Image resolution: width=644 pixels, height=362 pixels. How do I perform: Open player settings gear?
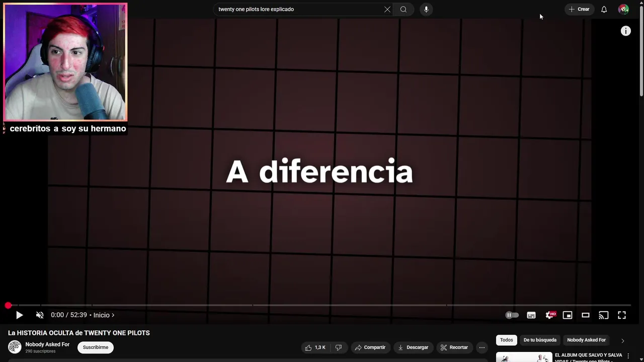tap(550, 315)
